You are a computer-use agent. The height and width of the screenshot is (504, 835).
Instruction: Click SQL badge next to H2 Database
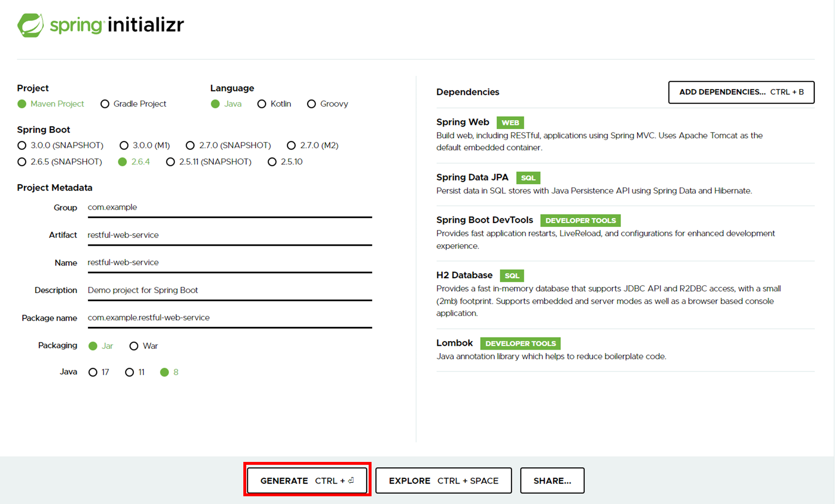coord(512,275)
